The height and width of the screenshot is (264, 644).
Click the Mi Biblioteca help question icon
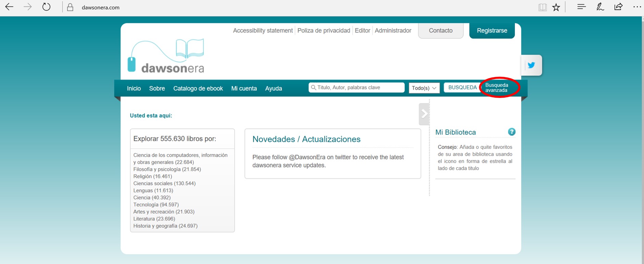pos(512,132)
